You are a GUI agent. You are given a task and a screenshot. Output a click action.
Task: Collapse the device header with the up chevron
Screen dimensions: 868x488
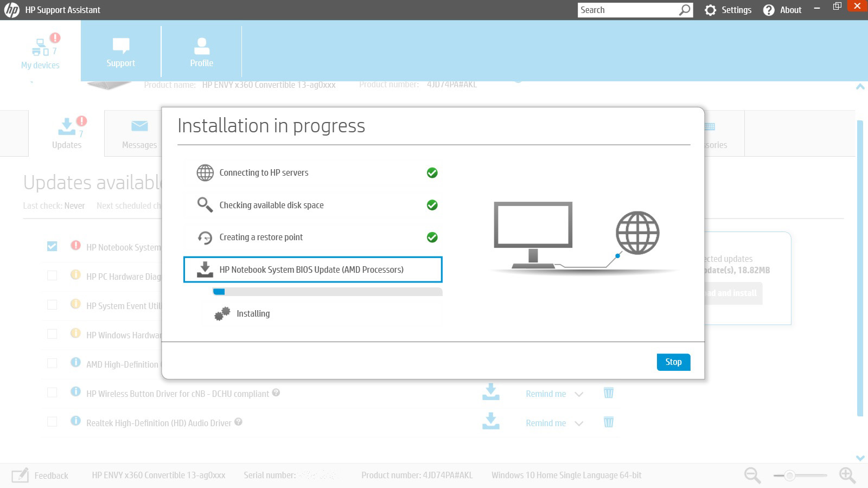tap(860, 87)
